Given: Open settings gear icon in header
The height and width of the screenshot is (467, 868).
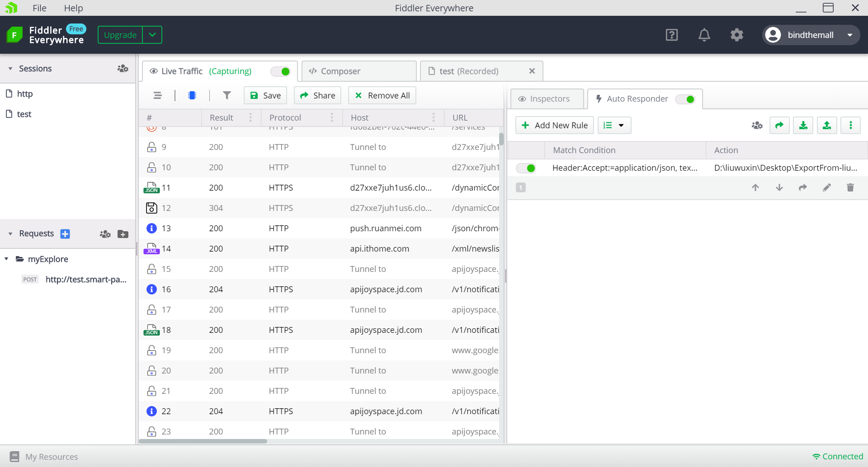Looking at the screenshot, I should (x=736, y=35).
